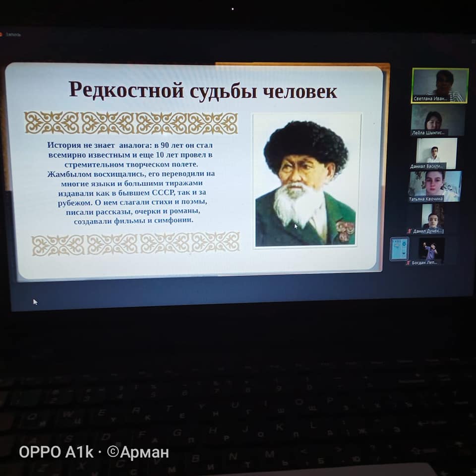
Task: Click slide title "Редкостной судьбы человек"
Action: (x=202, y=91)
